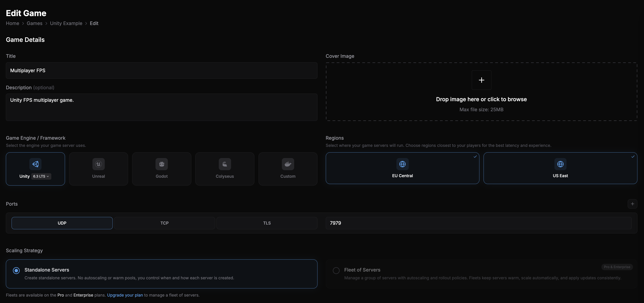
Task: Click the Edit breadcrumb item
Action: 94,23
